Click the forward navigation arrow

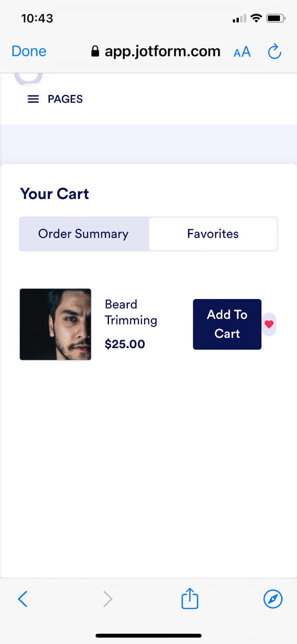click(x=107, y=599)
